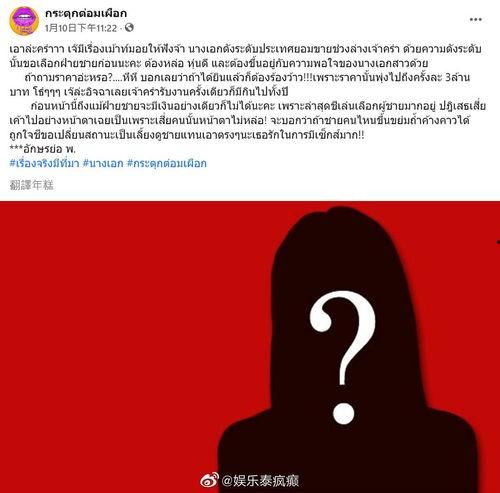Click the dot beneath the question mark

point(343,413)
